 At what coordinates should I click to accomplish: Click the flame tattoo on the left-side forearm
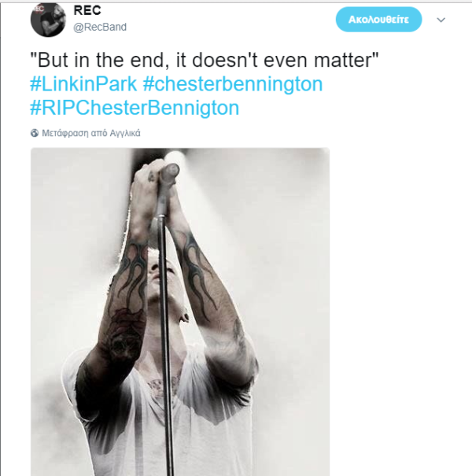(x=132, y=275)
